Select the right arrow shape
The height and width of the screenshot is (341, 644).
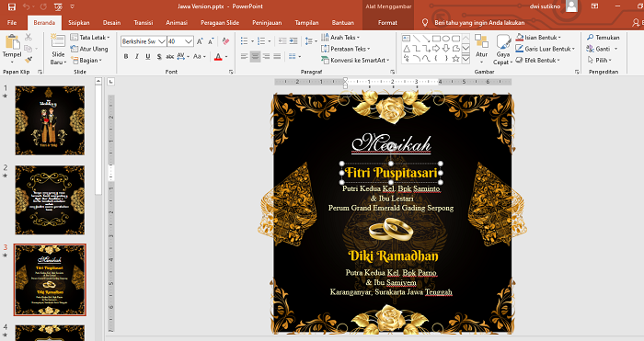(436, 49)
